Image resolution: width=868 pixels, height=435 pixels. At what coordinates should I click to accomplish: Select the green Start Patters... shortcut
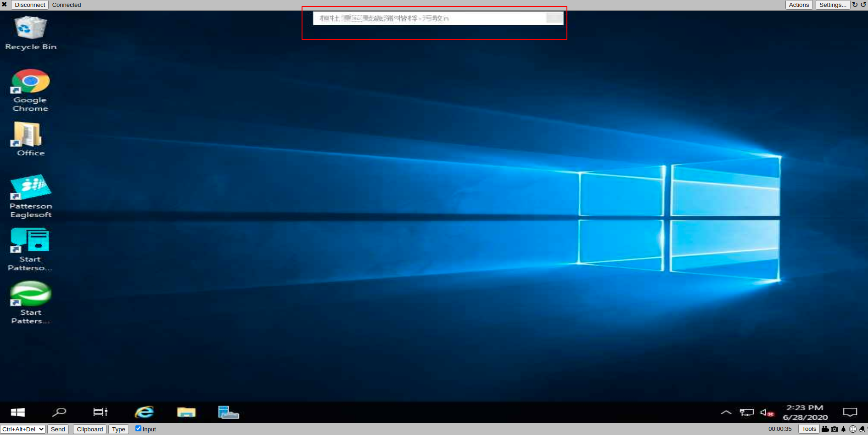[x=30, y=303]
